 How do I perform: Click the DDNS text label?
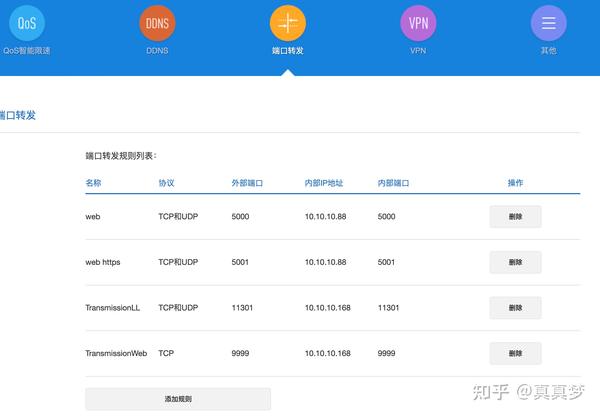click(x=157, y=51)
